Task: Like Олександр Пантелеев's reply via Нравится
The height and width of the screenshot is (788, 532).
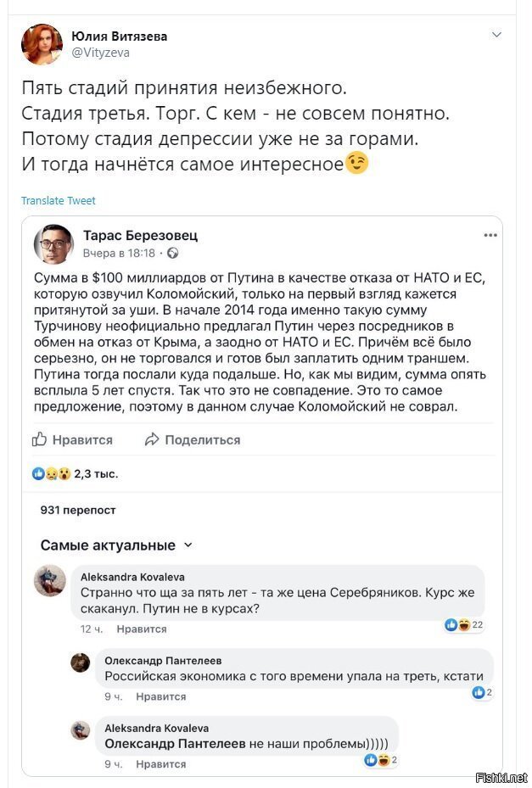Action: 161,696
